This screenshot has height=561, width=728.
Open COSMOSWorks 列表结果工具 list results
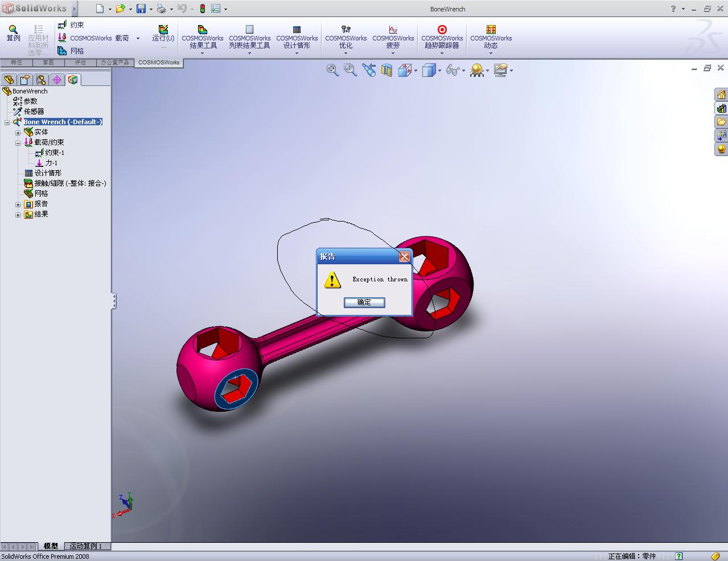click(250, 38)
